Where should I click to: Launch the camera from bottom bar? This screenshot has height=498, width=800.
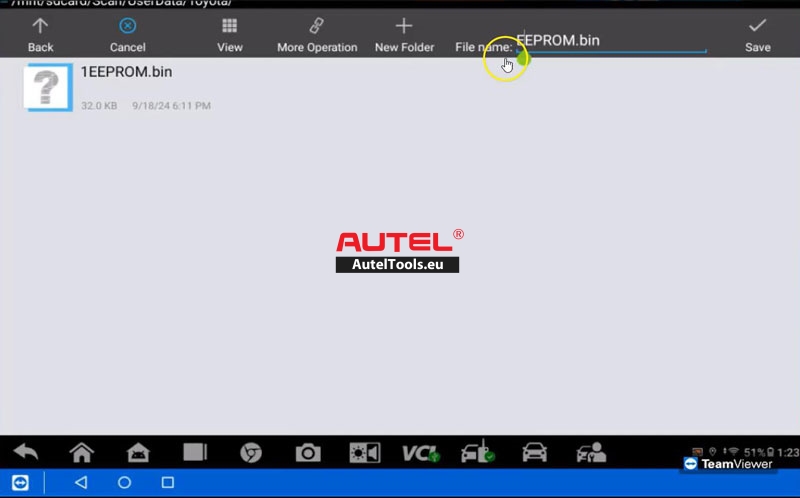[x=308, y=452]
